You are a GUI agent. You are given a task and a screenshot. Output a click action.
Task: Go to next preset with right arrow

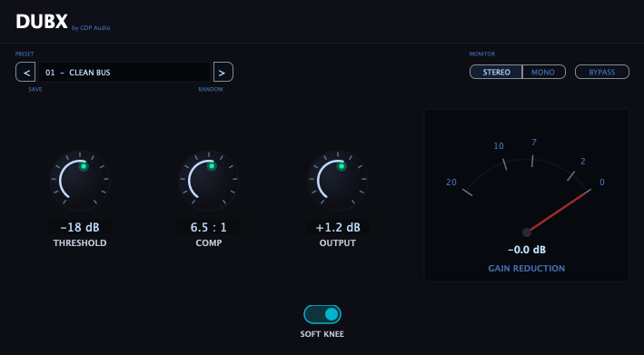[223, 73]
